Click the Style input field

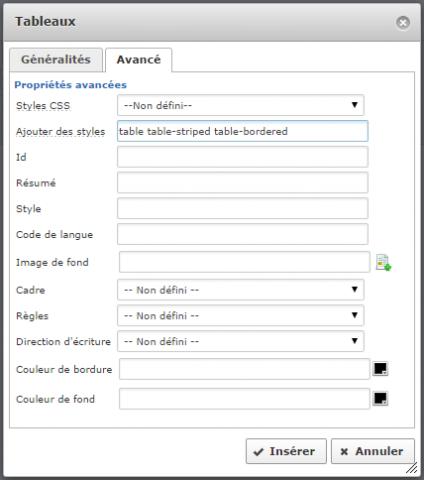243,208
